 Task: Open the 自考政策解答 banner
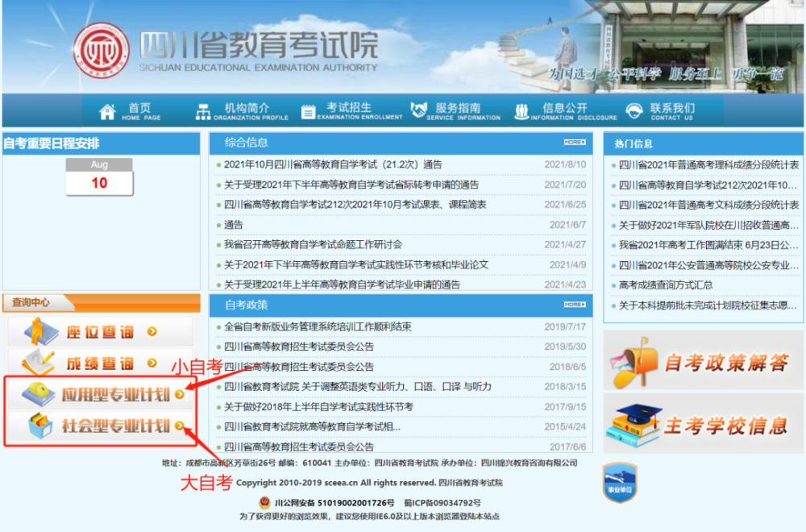[703, 361]
